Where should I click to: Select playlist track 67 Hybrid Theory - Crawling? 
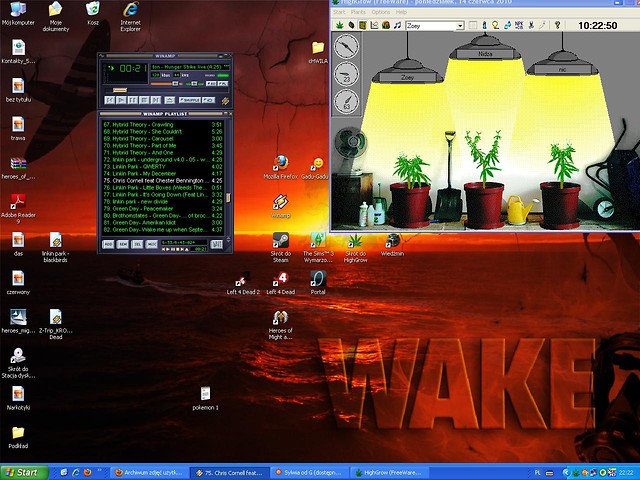pyautogui.click(x=162, y=124)
